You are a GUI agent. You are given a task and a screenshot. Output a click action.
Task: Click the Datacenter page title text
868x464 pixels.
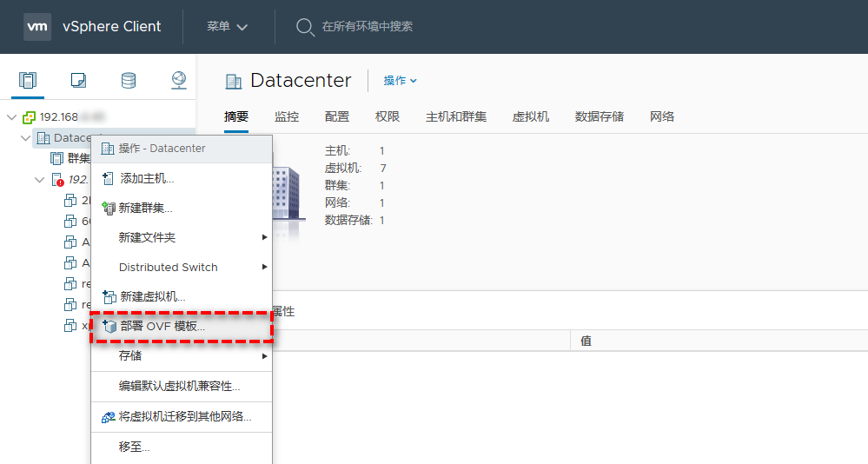301,81
